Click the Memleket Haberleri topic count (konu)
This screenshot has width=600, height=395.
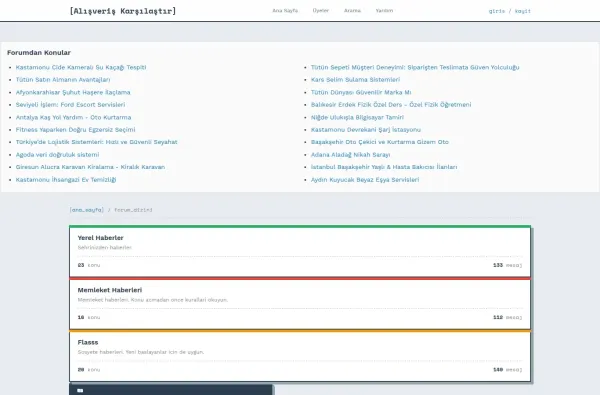point(89,317)
